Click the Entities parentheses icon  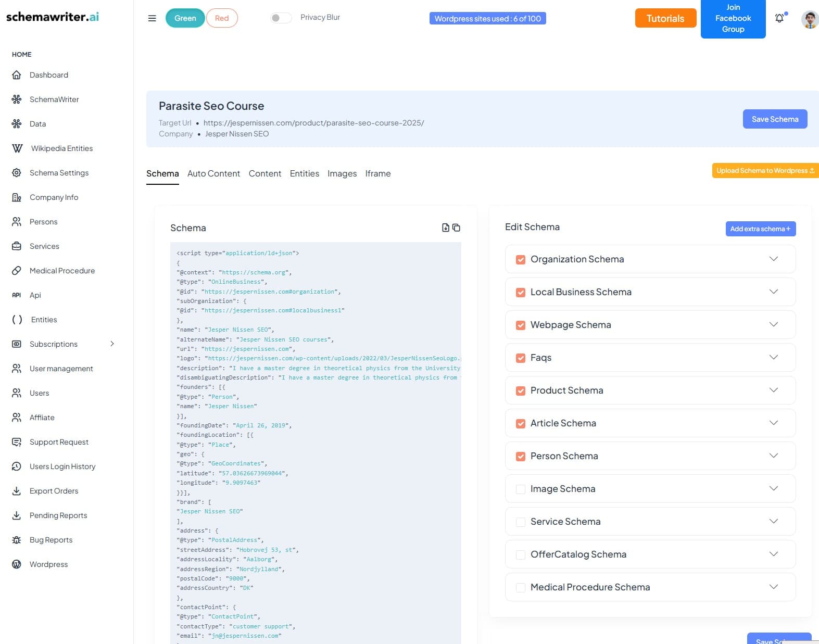click(x=17, y=320)
